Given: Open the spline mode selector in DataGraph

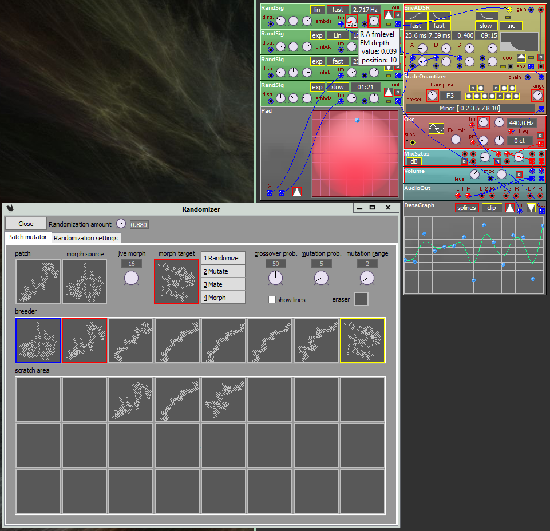Looking at the screenshot, I should pyautogui.click(x=467, y=208).
